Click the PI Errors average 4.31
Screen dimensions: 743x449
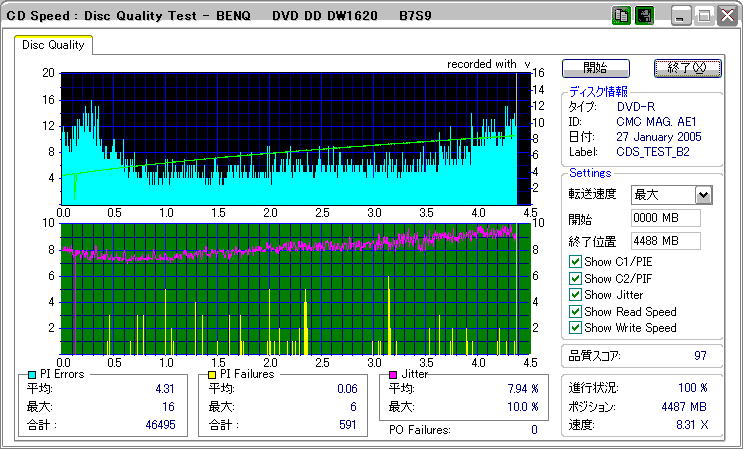click(x=165, y=389)
